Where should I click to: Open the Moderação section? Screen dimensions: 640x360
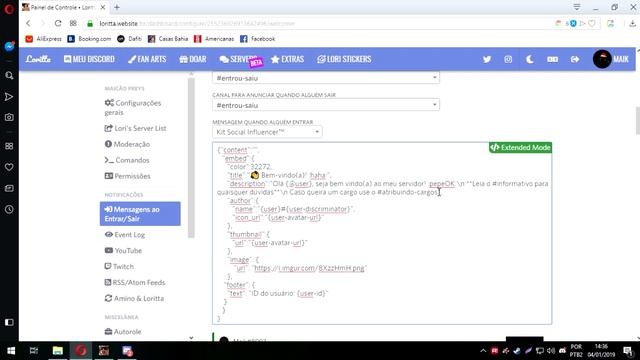pos(127,144)
